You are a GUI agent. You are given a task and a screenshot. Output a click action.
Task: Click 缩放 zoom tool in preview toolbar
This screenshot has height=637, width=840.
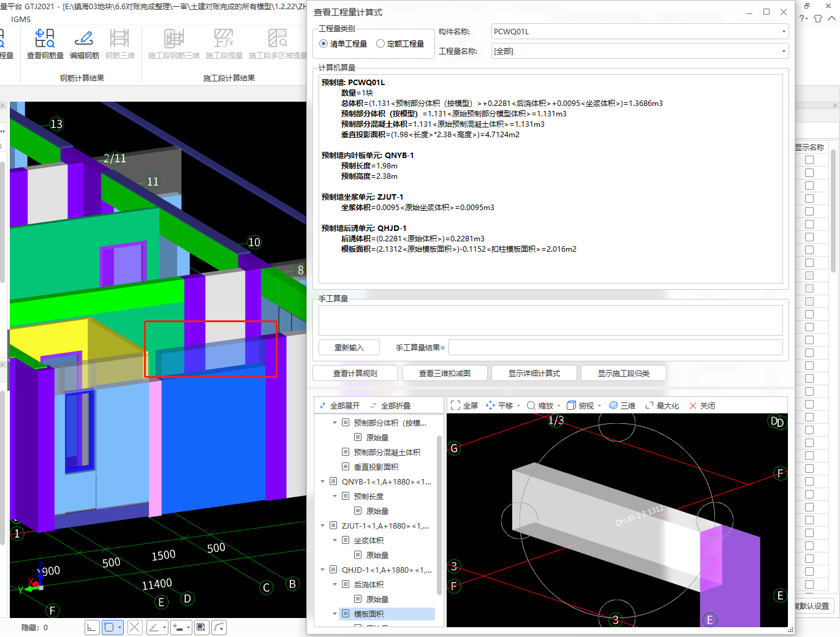coord(540,405)
